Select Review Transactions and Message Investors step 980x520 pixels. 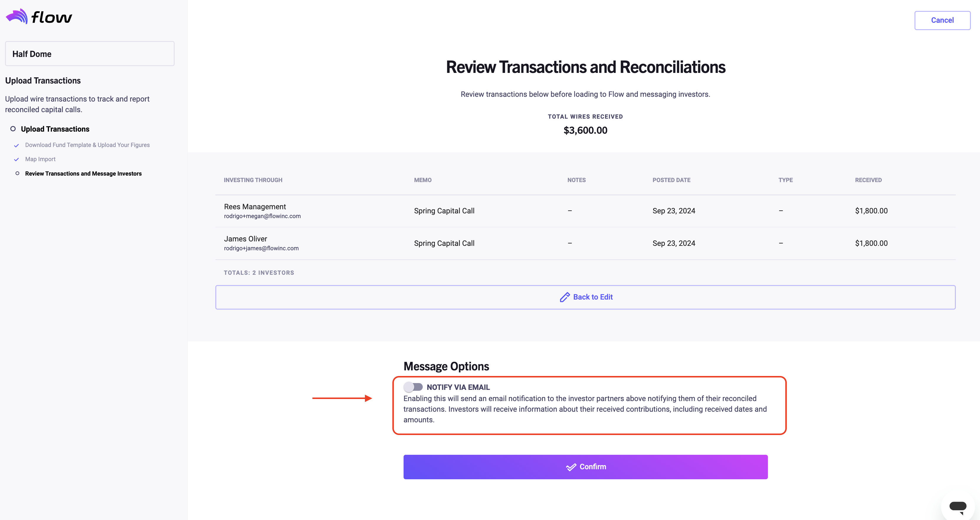coord(83,174)
